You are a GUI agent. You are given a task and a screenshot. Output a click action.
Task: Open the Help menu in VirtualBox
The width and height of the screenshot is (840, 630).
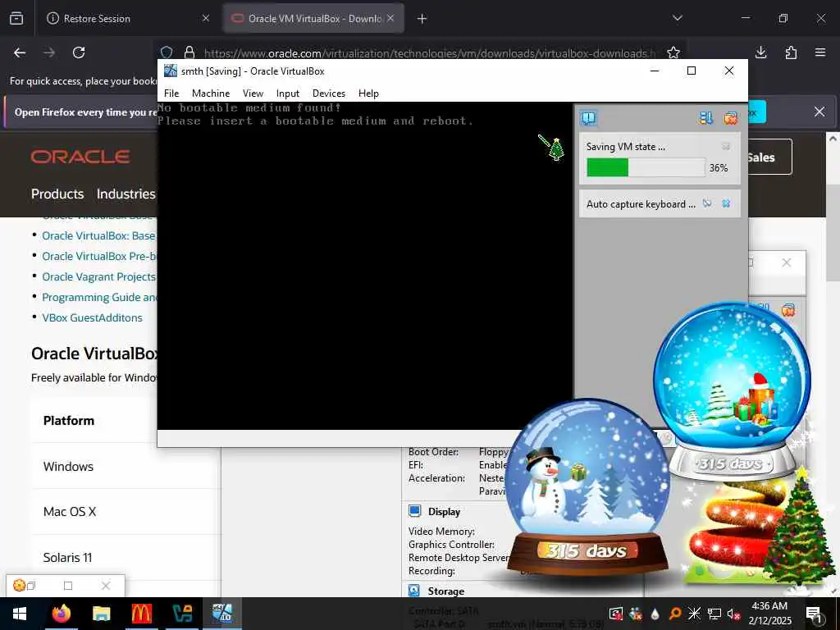click(x=368, y=94)
